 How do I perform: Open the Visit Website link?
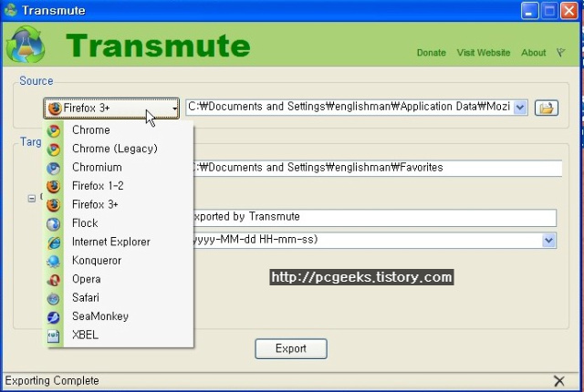(484, 53)
